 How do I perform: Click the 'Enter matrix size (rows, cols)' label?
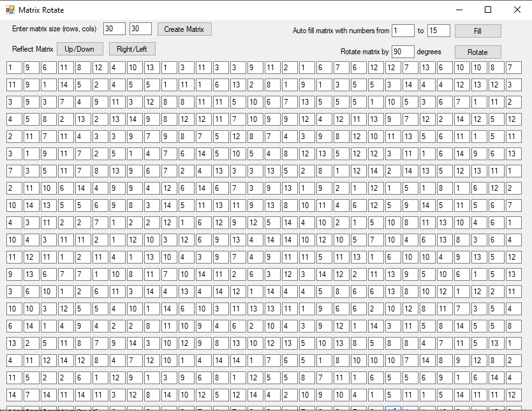point(54,29)
